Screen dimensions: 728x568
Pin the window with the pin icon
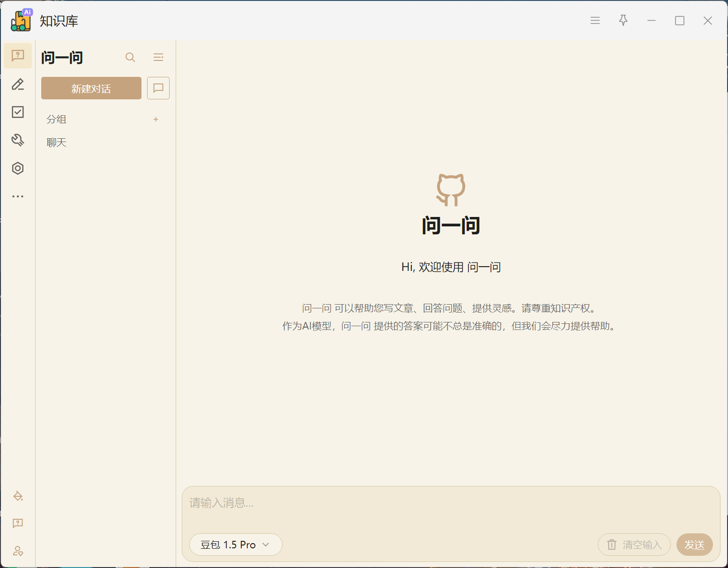[623, 20]
